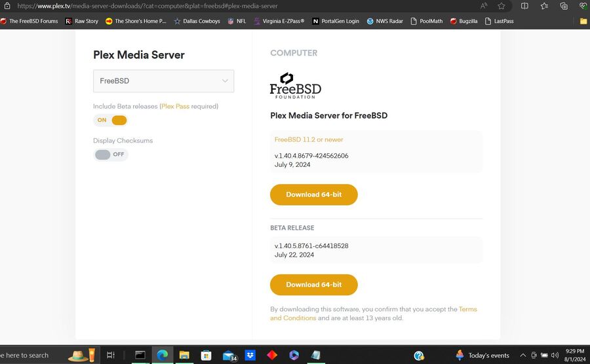Open the gray document taskbar app
Image resolution: width=590 pixels, height=364 pixels.
(x=316, y=355)
